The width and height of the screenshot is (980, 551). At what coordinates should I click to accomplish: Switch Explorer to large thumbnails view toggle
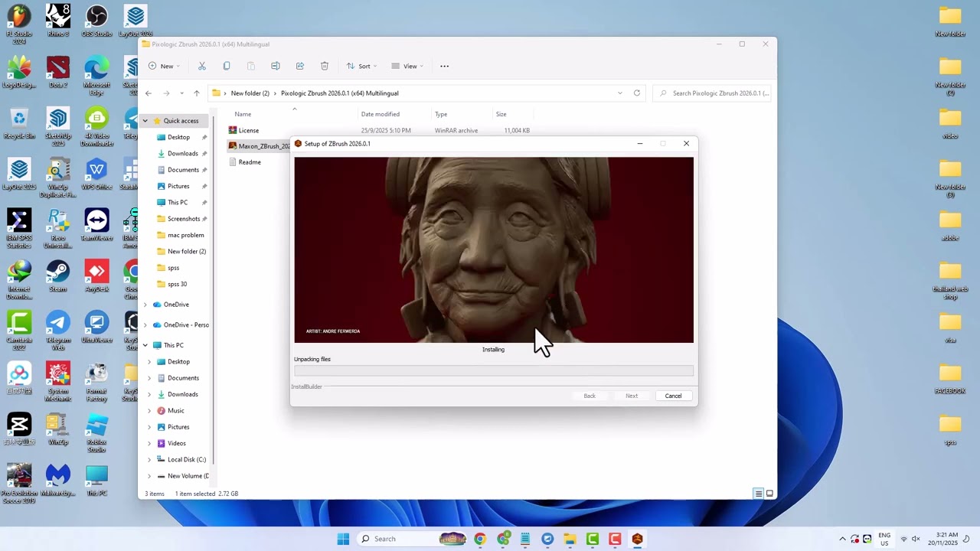point(769,494)
